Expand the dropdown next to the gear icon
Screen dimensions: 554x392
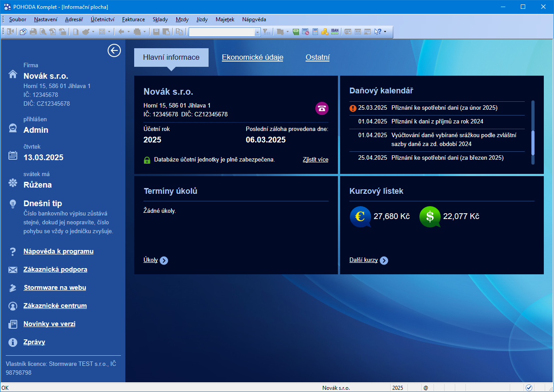pos(144,32)
